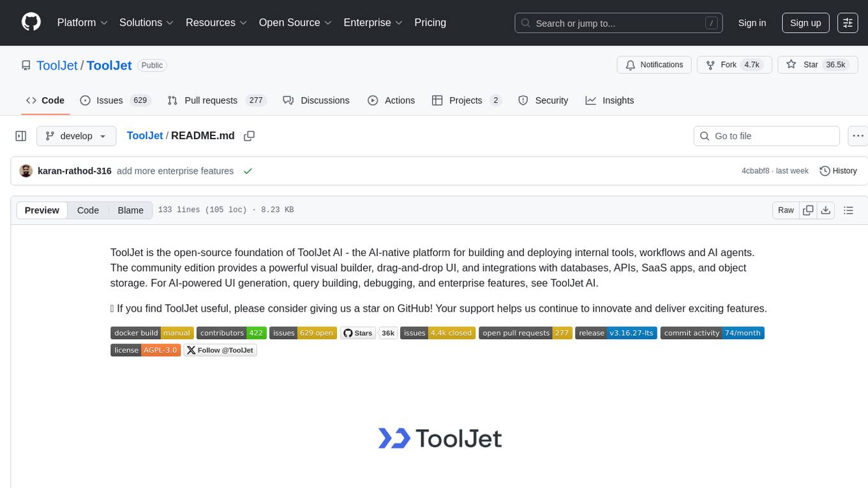The width and height of the screenshot is (868, 488).
Task: Expand the Platform menu
Action: click(82, 22)
